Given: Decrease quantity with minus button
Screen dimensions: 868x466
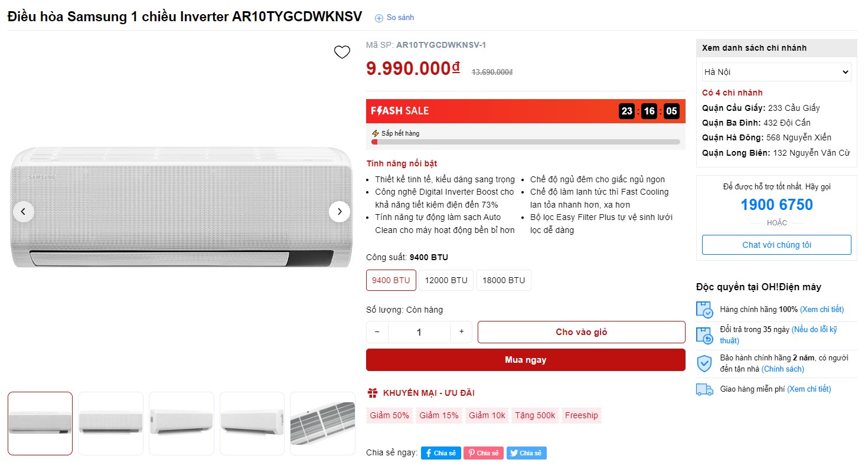Looking at the screenshot, I should coord(377,332).
